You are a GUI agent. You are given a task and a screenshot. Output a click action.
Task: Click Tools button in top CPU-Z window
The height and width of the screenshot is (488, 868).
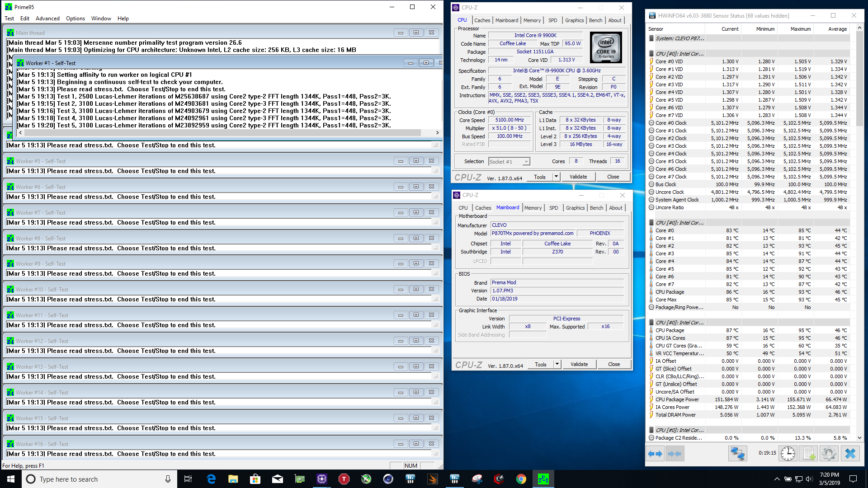coord(540,177)
